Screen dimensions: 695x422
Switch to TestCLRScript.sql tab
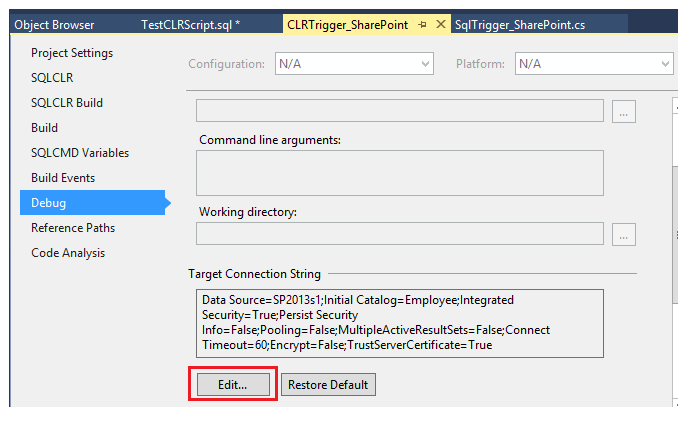(191, 25)
